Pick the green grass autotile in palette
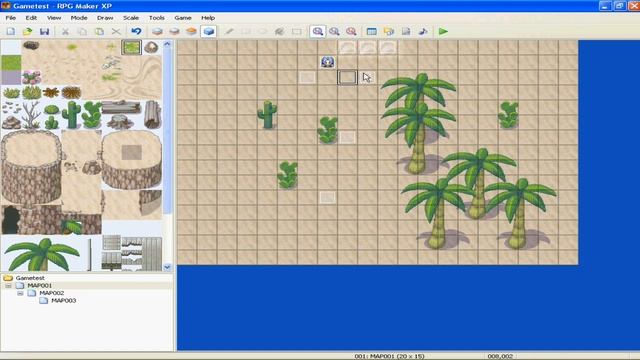The width and height of the screenshot is (640, 360). [x=11, y=62]
